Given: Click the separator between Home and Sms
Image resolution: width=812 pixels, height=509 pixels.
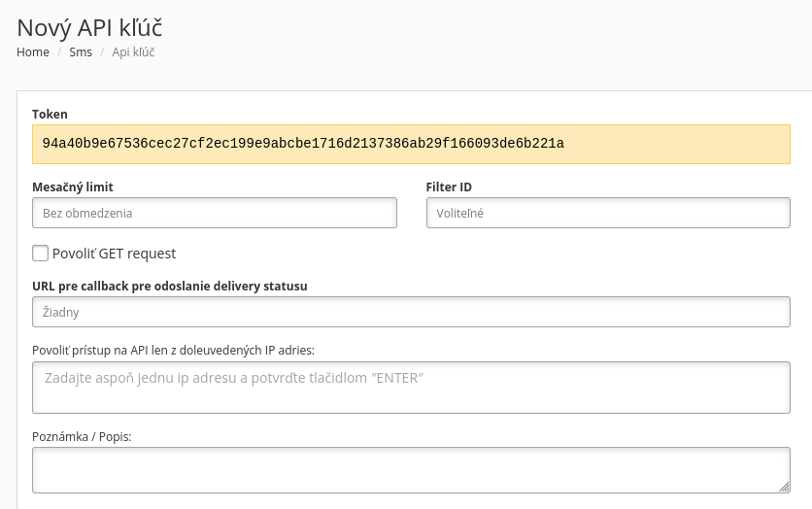Looking at the screenshot, I should [x=59, y=52].
